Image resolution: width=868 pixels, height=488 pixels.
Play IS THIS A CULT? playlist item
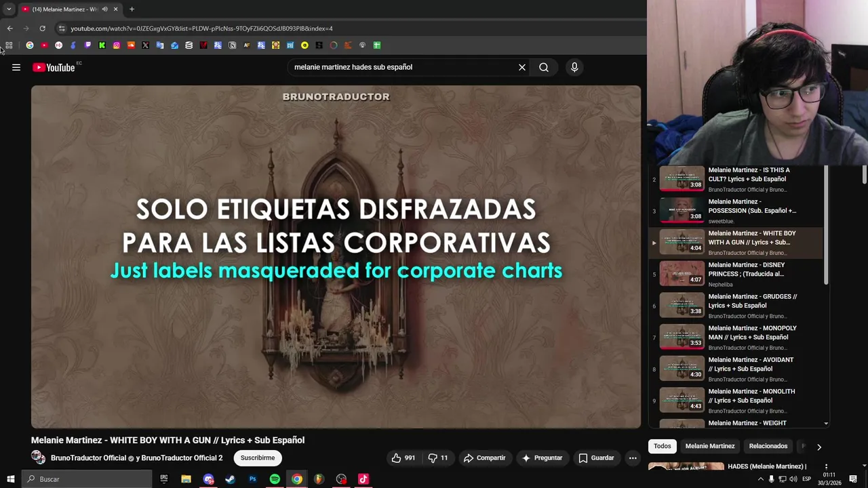click(x=736, y=179)
